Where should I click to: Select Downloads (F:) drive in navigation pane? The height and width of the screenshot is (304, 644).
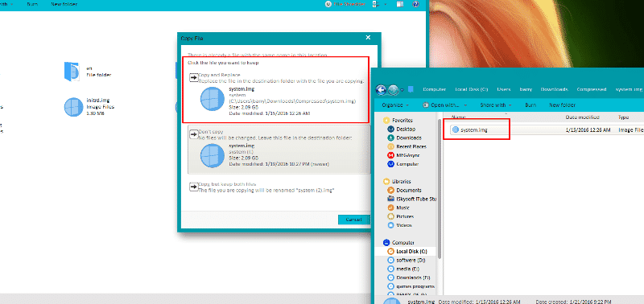point(412,277)
